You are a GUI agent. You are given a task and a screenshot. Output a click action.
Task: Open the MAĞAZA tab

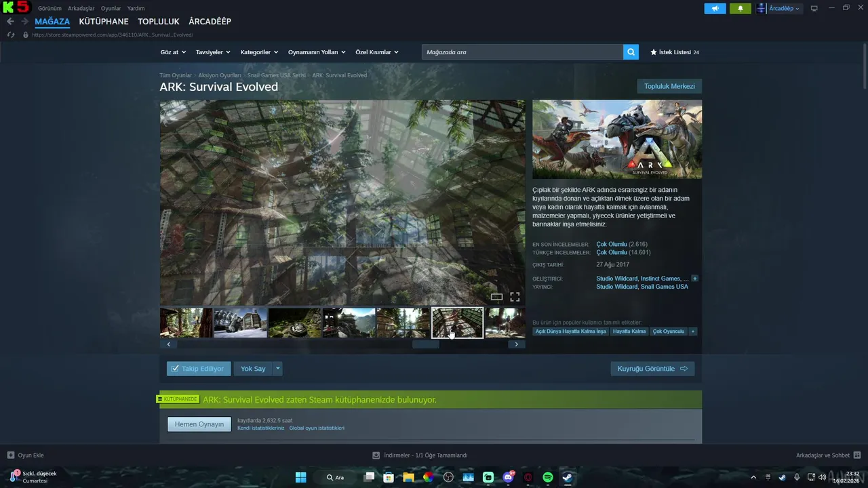tap(52, 22)
